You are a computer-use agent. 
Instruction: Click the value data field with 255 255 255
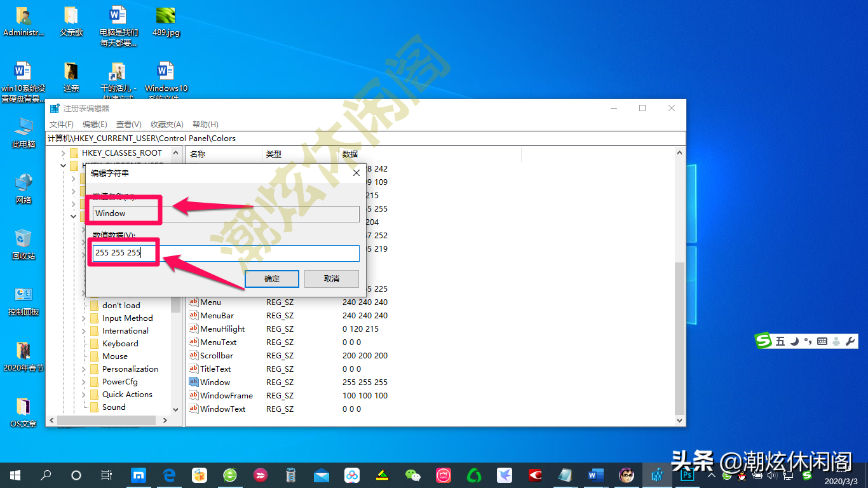tap(226, 253)
